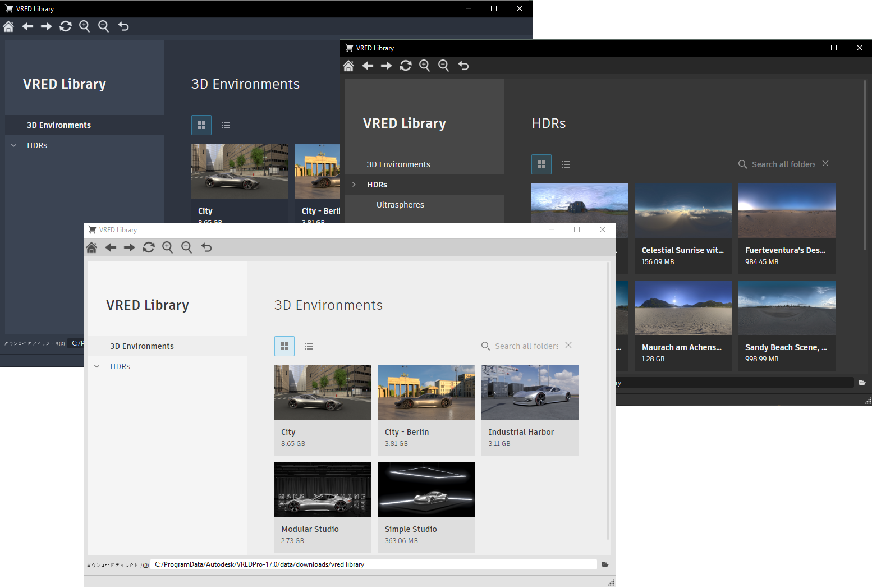Maximize the light-theme VRED Library window
The image size is (872, 588).
(x=577, y=229)
